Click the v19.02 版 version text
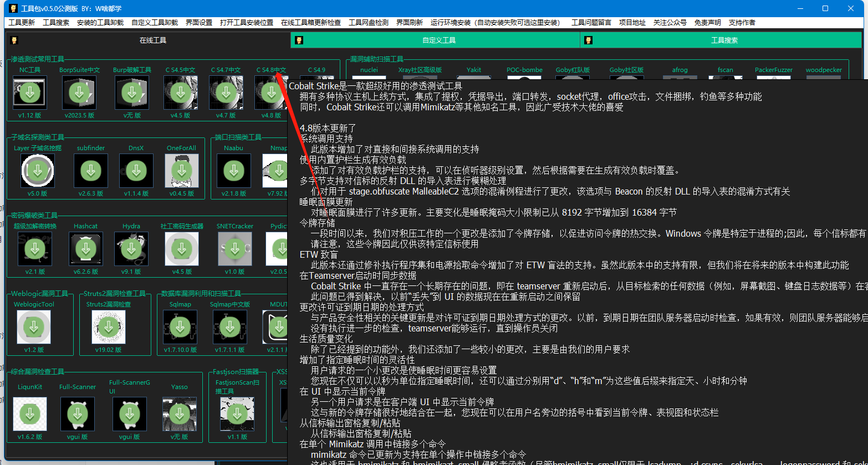 (109, 350)
